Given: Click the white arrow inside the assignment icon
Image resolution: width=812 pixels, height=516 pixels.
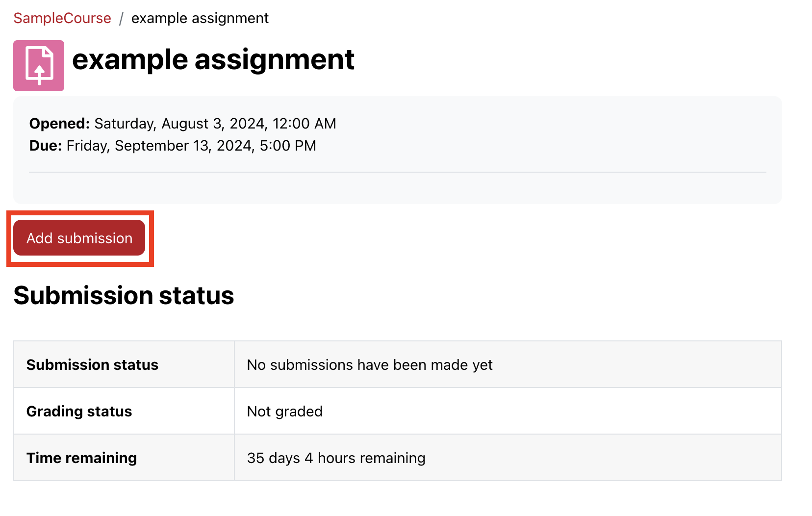Looking at the screenshot, I should click(40, 73).
